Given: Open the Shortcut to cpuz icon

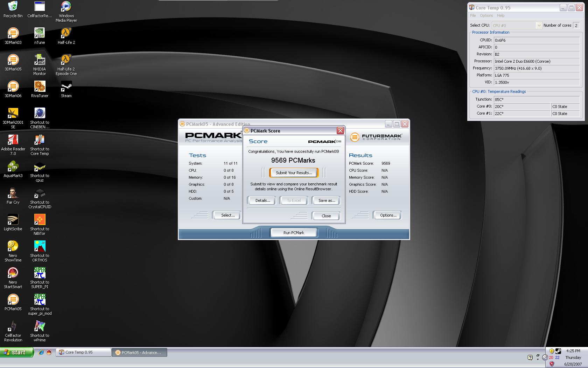Looking at the screenshot, I should click(40, 171).
